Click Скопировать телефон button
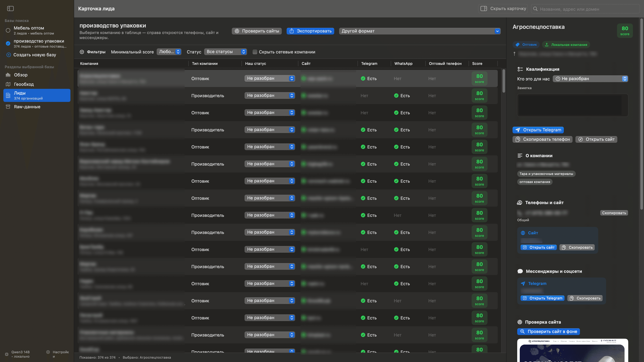 click(542, 139)
